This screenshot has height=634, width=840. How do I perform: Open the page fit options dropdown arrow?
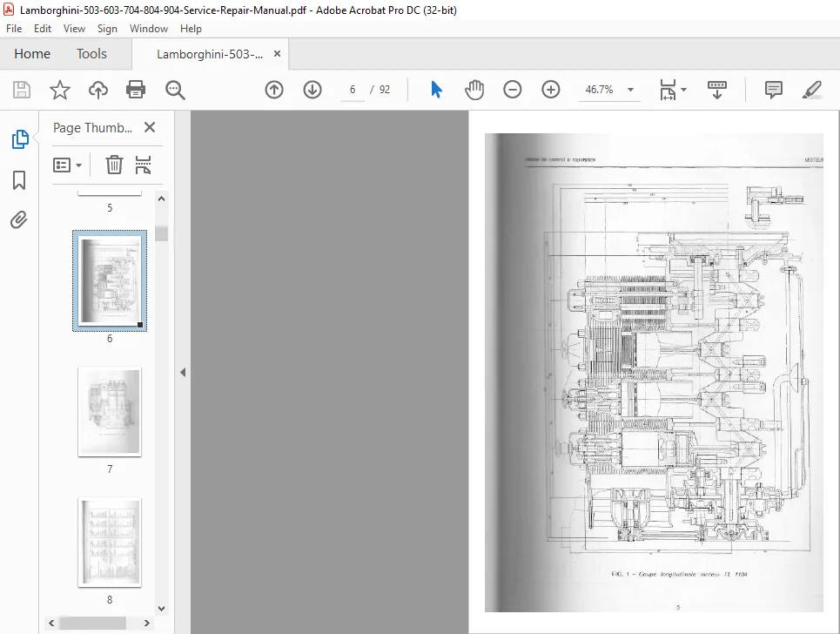tap(683, 90)
